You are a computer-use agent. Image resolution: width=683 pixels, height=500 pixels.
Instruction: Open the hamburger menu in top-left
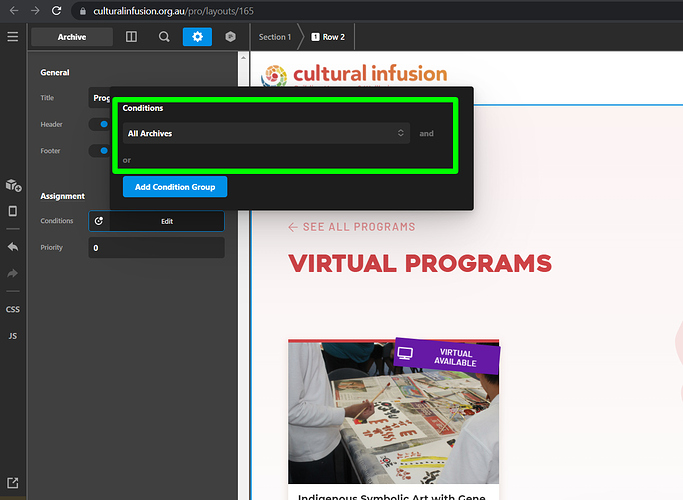click(13, 37)
